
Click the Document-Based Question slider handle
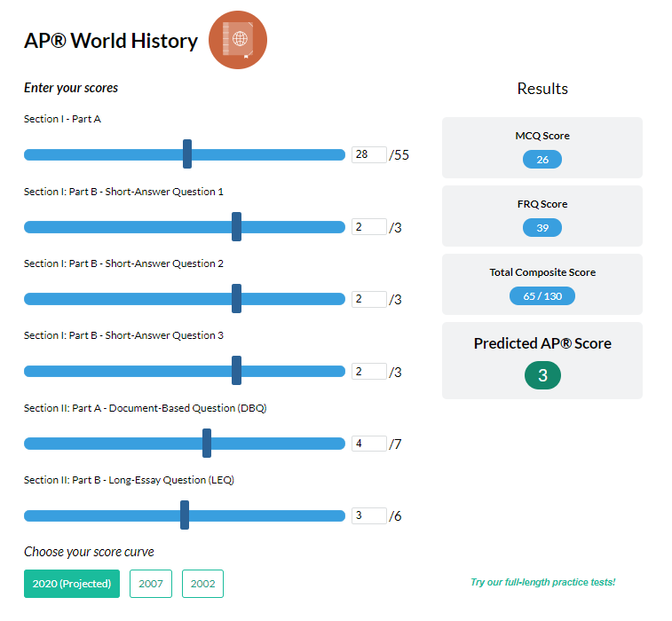[207, 443]
